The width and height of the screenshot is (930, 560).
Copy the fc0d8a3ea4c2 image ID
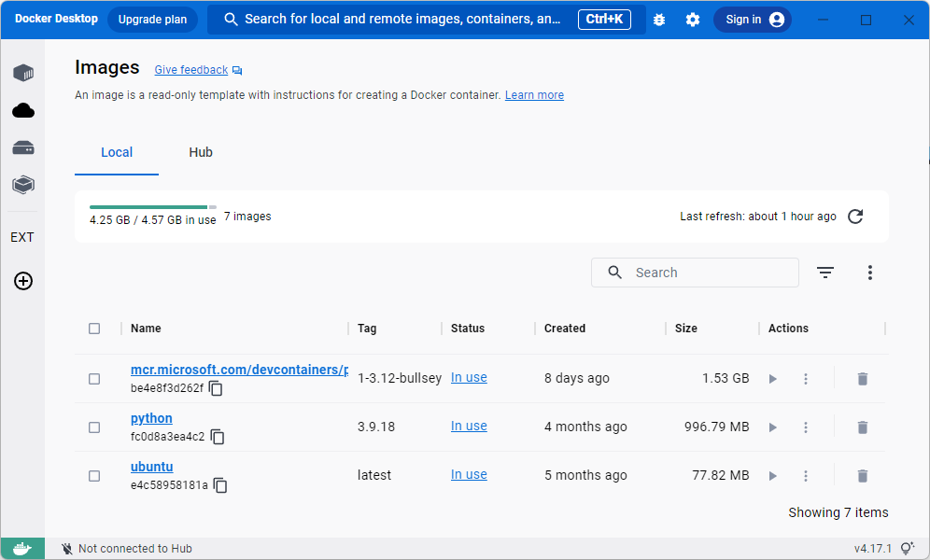[218, 438]
